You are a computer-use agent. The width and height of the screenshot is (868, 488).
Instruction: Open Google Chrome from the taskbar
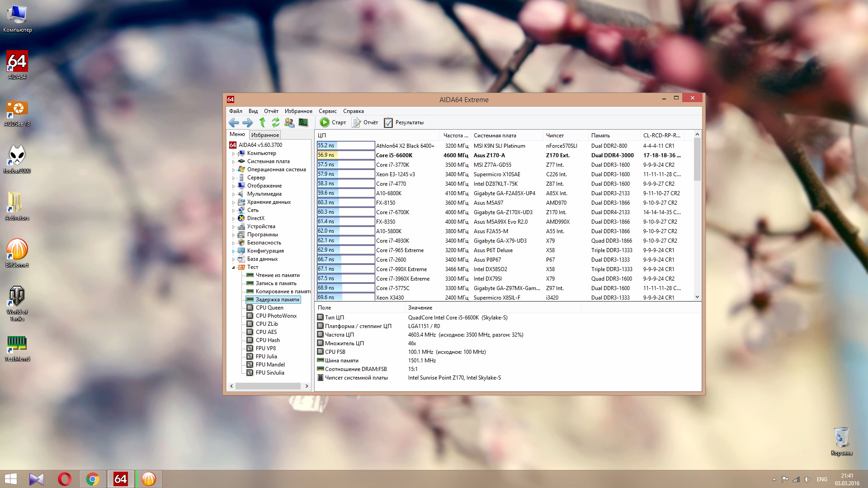click(x=93, y=479)
